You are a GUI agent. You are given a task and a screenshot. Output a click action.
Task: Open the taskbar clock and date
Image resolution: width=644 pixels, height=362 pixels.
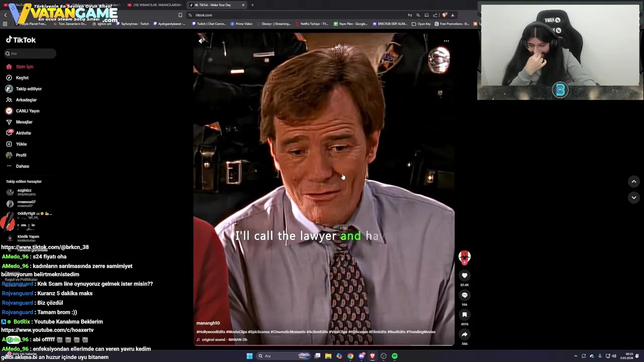(626, 356)
